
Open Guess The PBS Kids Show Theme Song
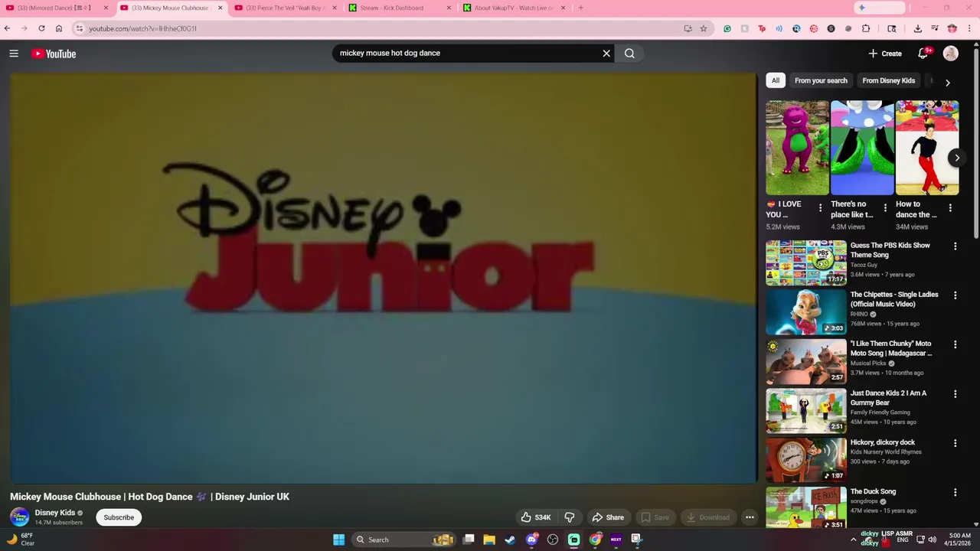pyautogui.click(x=890, y=250)
